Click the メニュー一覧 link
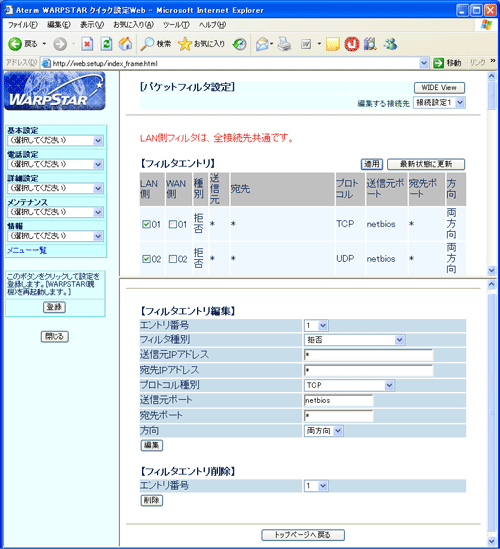This screenshot has height=549, width=500. (27, 250)
